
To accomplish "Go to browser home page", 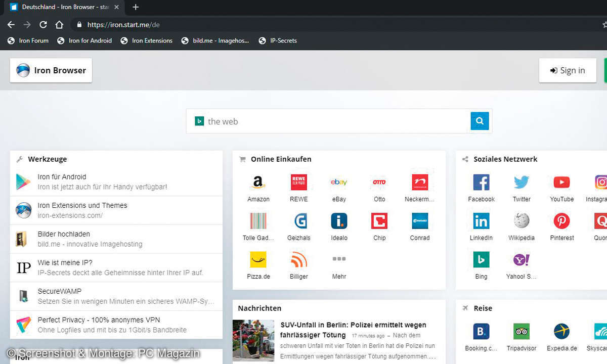I will click(59, 24).
